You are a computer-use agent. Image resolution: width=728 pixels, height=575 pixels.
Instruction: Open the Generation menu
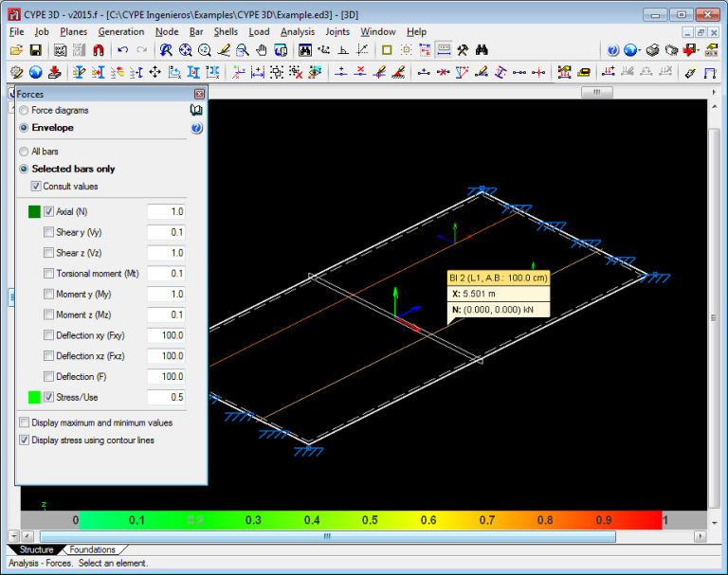pyautogui.click(x=121, y=31)
